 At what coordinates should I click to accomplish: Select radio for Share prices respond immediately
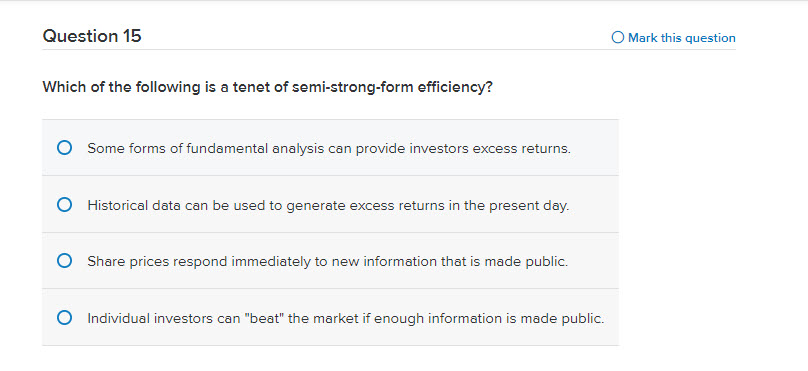[64, 261]
